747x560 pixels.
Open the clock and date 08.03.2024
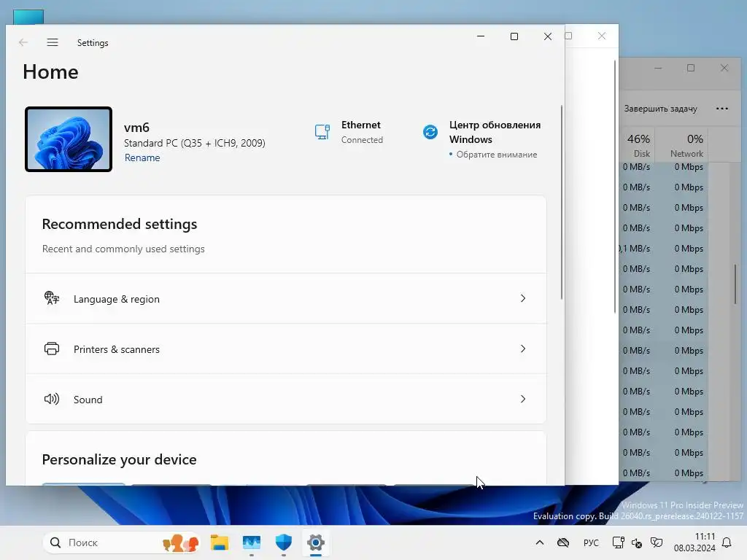point(694,542)
